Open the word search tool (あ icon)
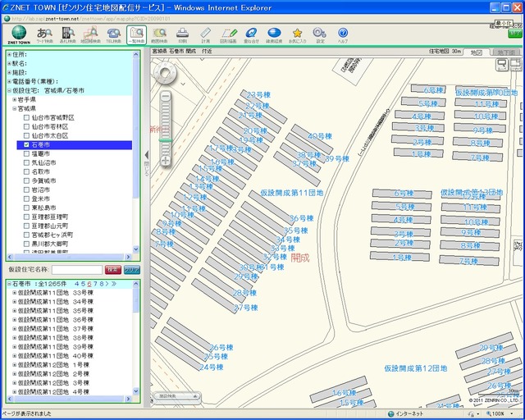Image resolution: width=525 pixels, height=420 pixels. [44, 34]
